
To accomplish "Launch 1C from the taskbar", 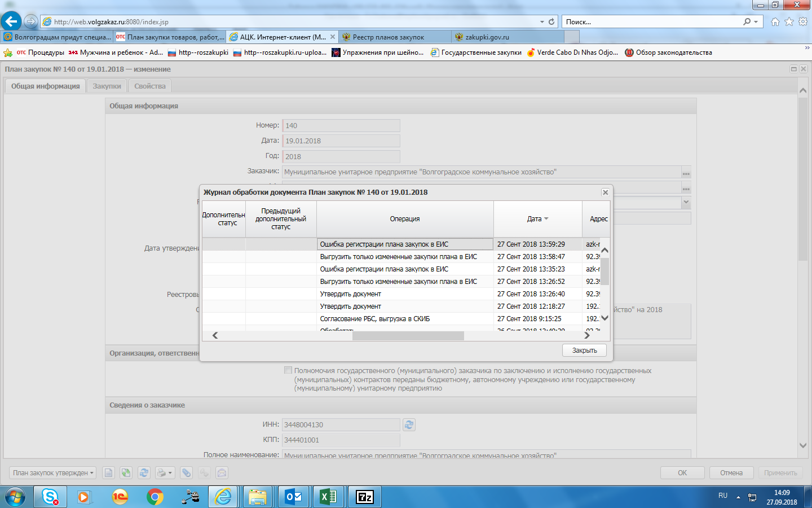I will [120, 497].
